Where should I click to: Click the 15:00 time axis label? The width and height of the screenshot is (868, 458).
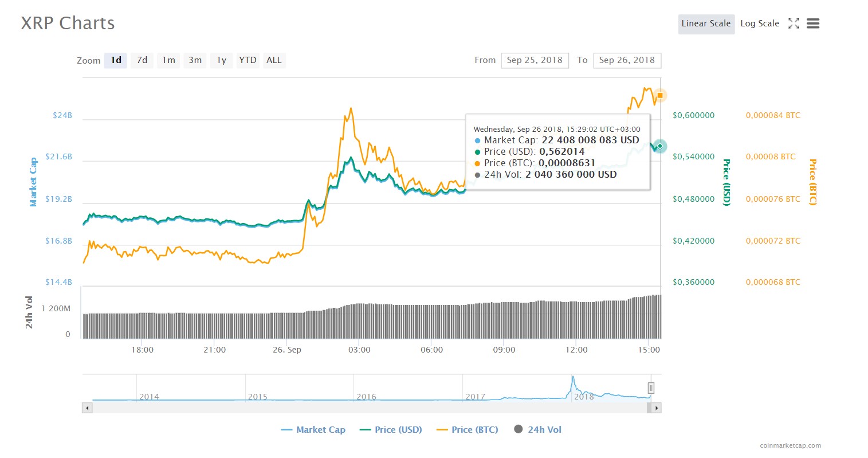pos(649,350)
